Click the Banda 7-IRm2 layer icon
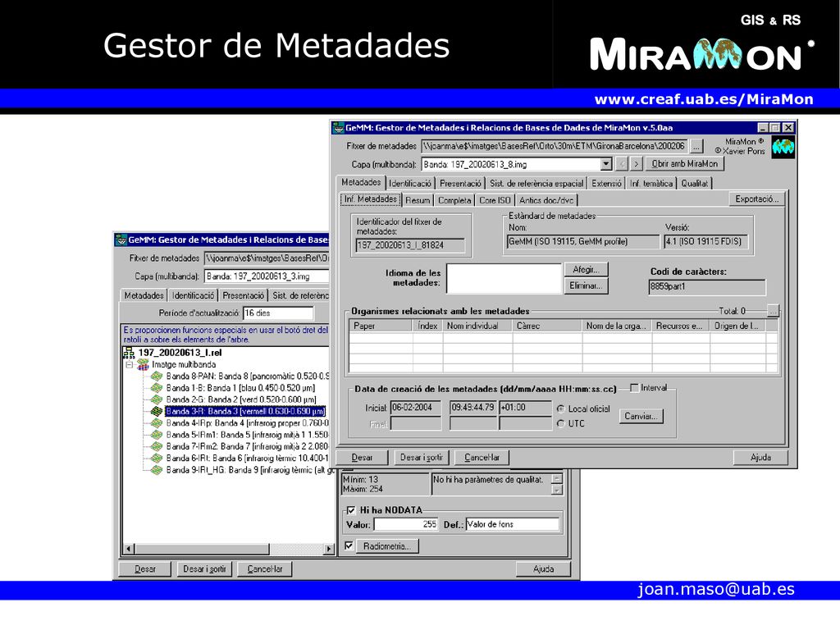The height and width of the screenshot is (630, 840). click(157, 446)
